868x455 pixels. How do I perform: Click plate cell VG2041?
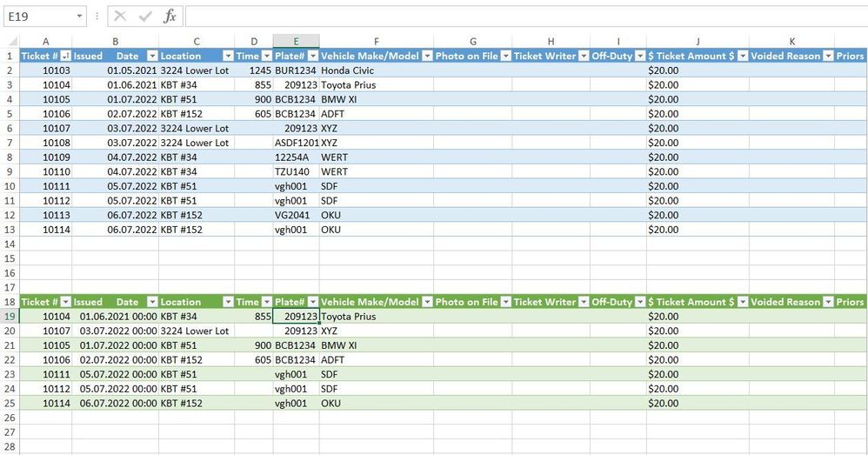(x=297, y=215)
